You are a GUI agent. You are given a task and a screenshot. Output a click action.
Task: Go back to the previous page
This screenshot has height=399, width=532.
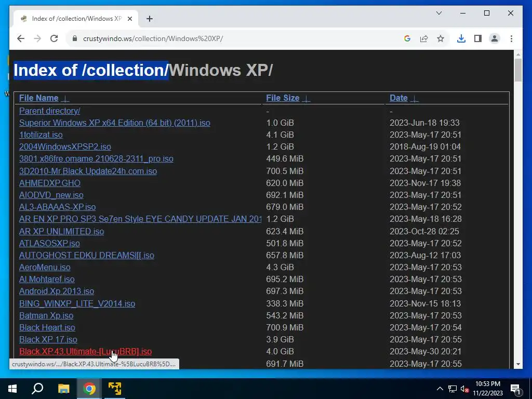21,38
